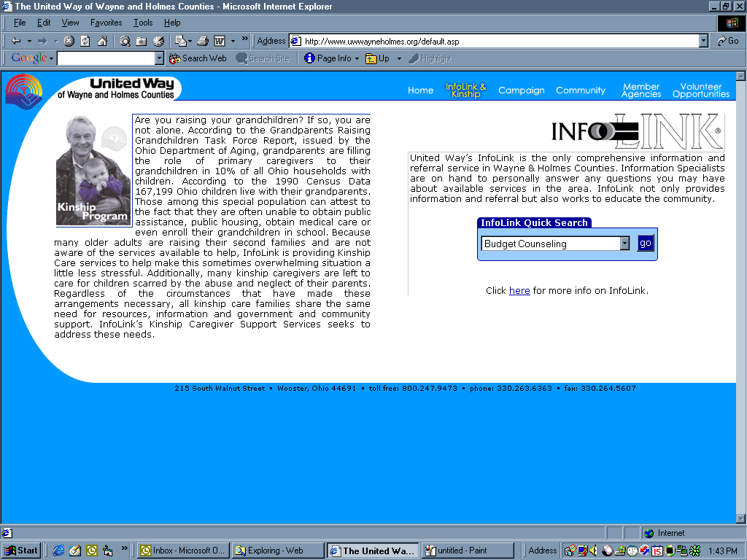Image resolution: width=747 pixels, height=560 pixels.
Task: Follow the 'here' link for InfoLink info
Action: 519,290
